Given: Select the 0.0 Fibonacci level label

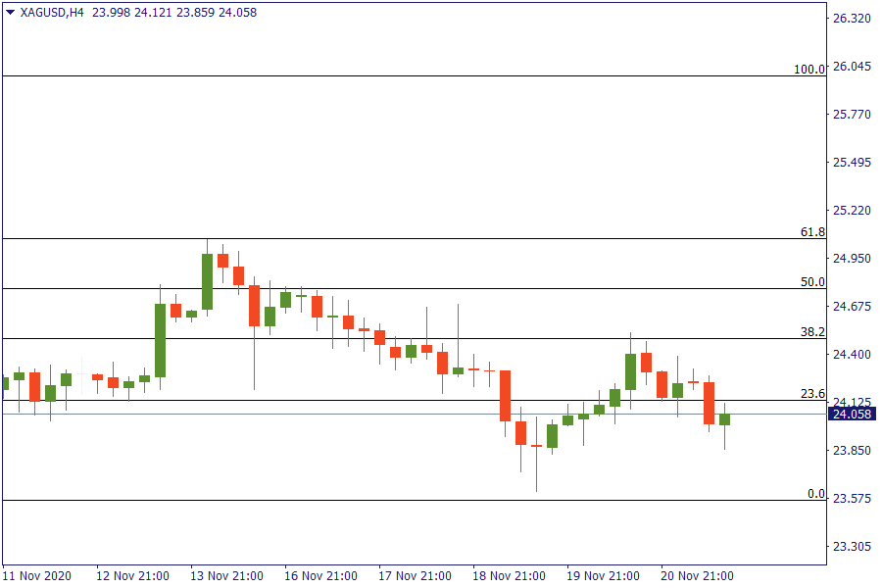Looking at the screenshot, I should click(815, 494).
